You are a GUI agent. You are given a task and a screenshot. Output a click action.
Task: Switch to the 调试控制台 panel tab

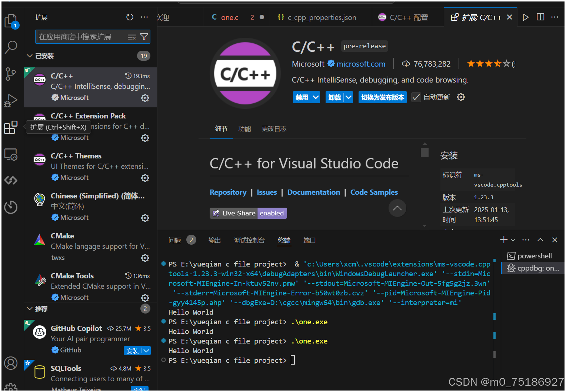pos(249,240)
